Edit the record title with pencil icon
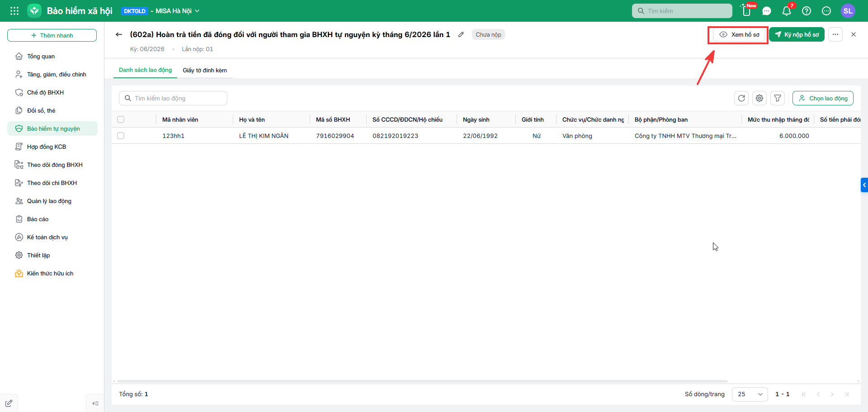The height and width of the screenshot is (412, 868). point(461,34)
